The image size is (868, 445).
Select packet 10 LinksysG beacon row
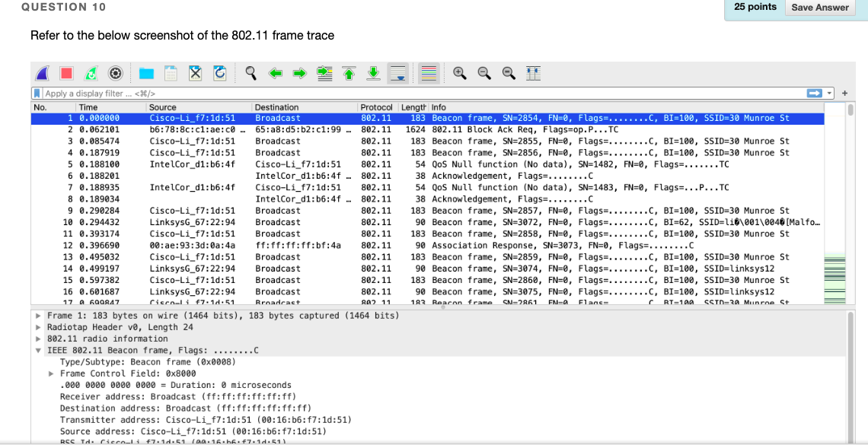[x=428, y=222]
